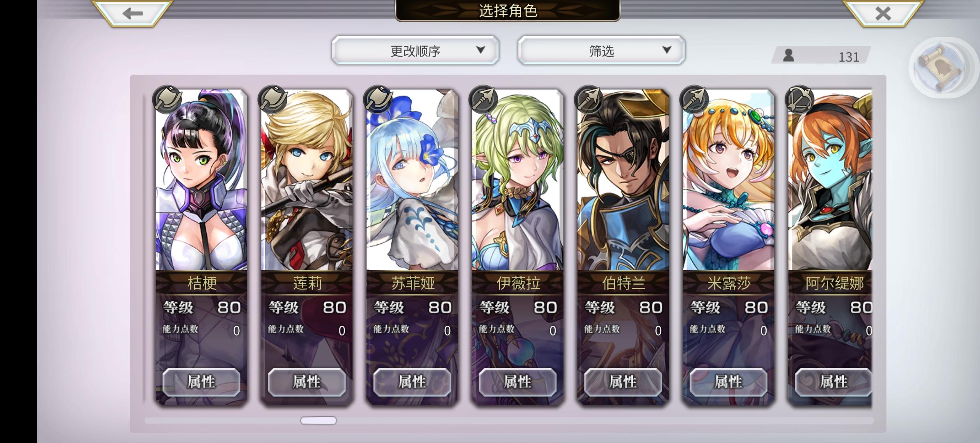Click the character count person icon
This screenshot has width=980, height=443.
tap(788, 55)
